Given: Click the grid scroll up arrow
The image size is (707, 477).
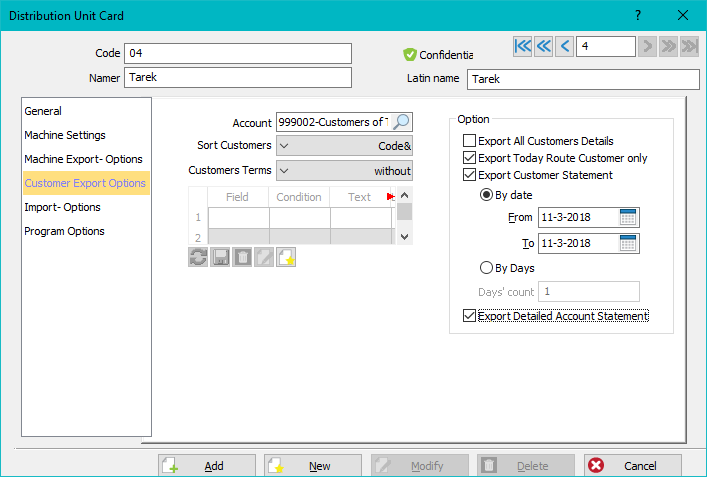Looking at the screenshot, I should click(404, 195).
